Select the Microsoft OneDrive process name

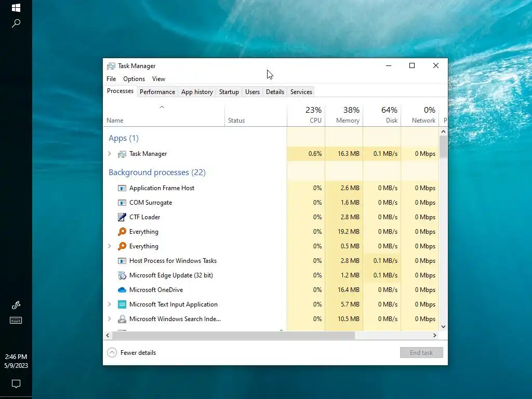click(156, 290)
